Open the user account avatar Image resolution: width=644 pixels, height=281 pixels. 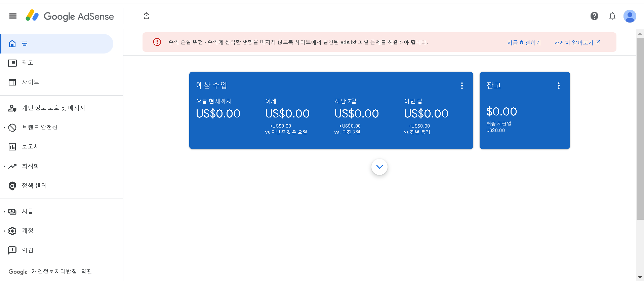[630, 16]
